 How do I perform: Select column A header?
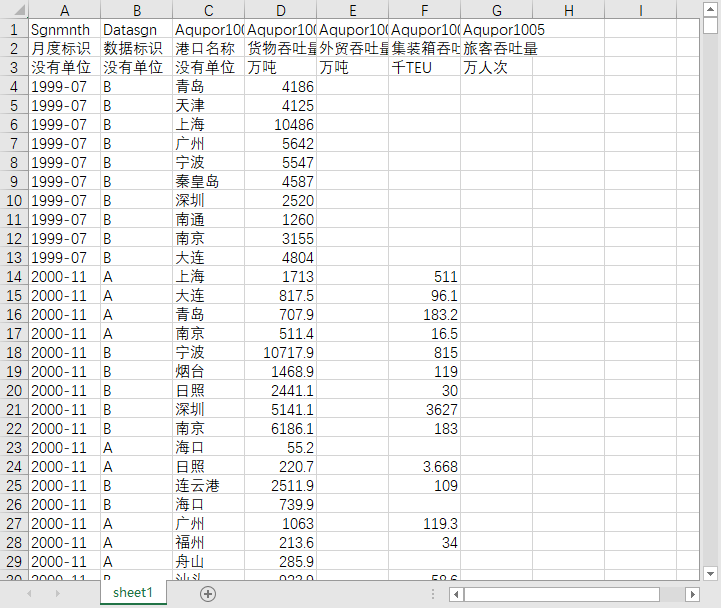click(64, 10)
